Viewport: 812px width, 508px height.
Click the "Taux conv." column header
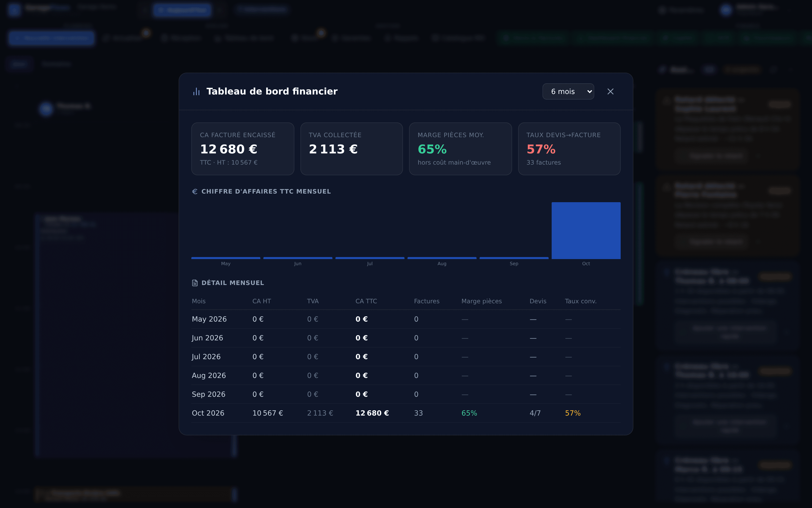click(581, 301)
